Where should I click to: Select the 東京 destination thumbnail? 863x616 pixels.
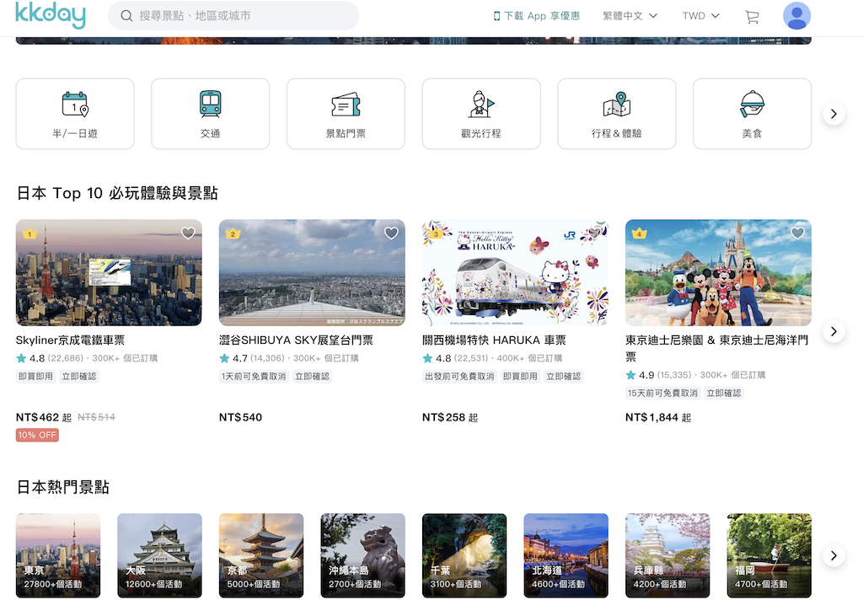point(57,554)
